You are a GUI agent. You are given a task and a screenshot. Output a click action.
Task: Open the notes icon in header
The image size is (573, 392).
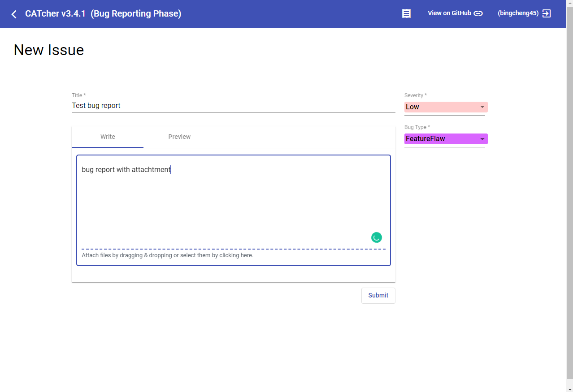(406, 13)
